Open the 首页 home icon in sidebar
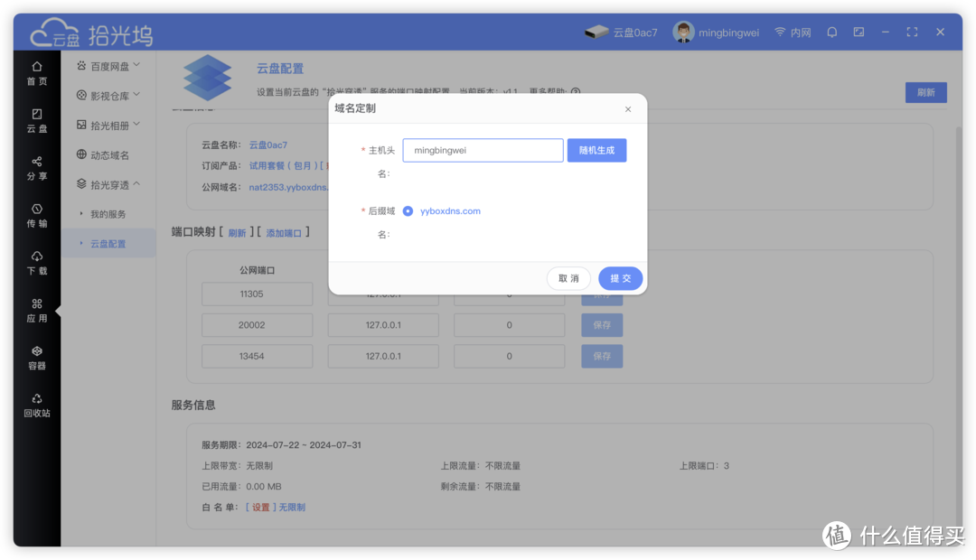976x560 pixels. 36,72
